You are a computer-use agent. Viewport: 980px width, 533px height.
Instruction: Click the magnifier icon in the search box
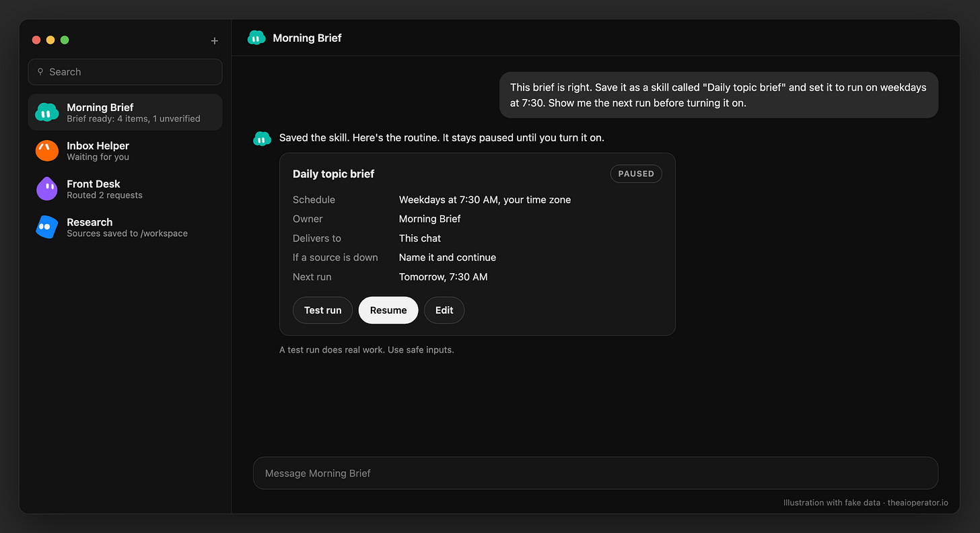coord(40,71)
